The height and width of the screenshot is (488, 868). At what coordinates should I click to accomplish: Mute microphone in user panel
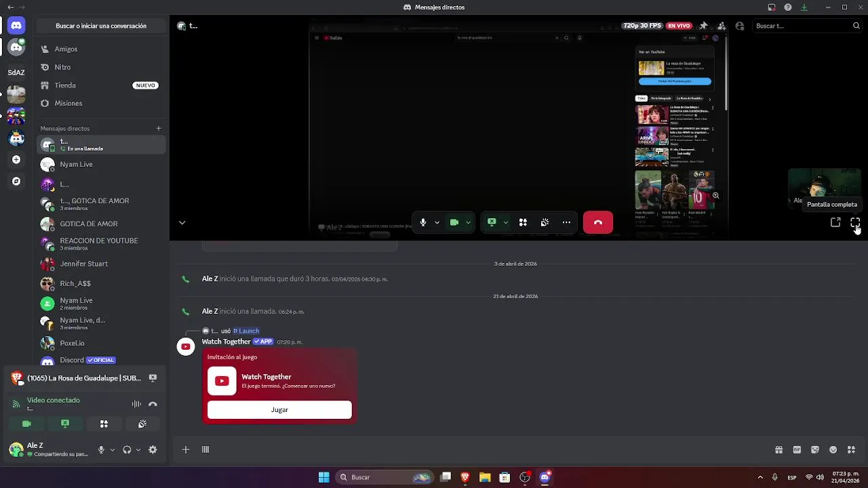[101, 449]
